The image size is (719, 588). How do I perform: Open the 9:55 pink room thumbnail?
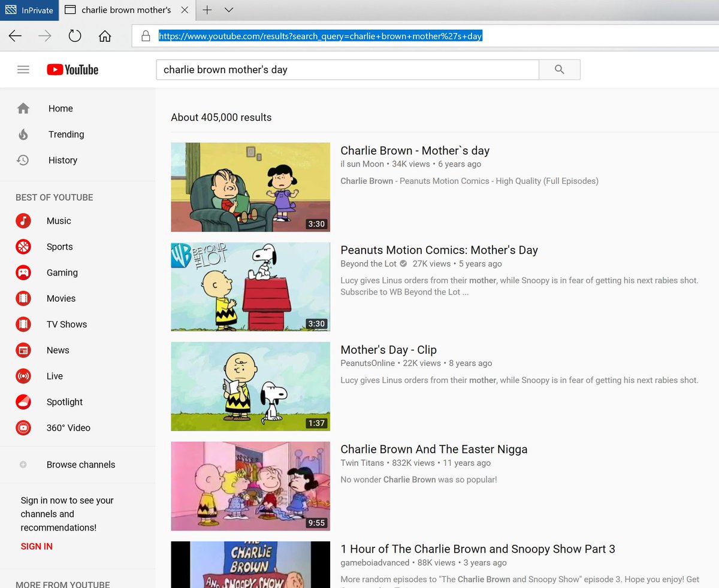[x=250, y=486]
